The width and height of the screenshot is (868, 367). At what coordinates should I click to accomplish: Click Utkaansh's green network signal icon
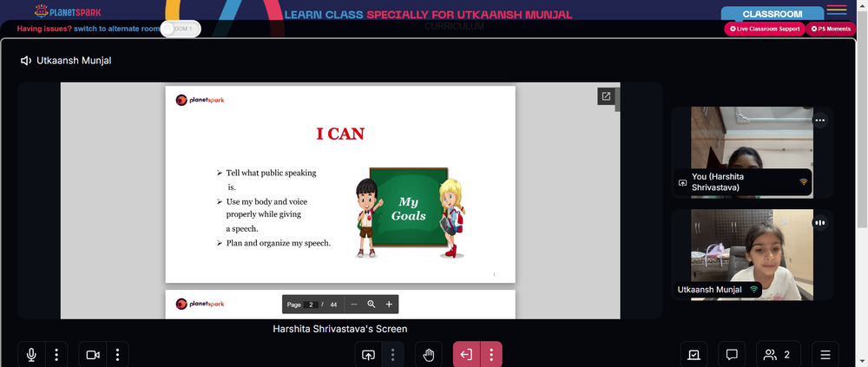(x=753, y=290)
